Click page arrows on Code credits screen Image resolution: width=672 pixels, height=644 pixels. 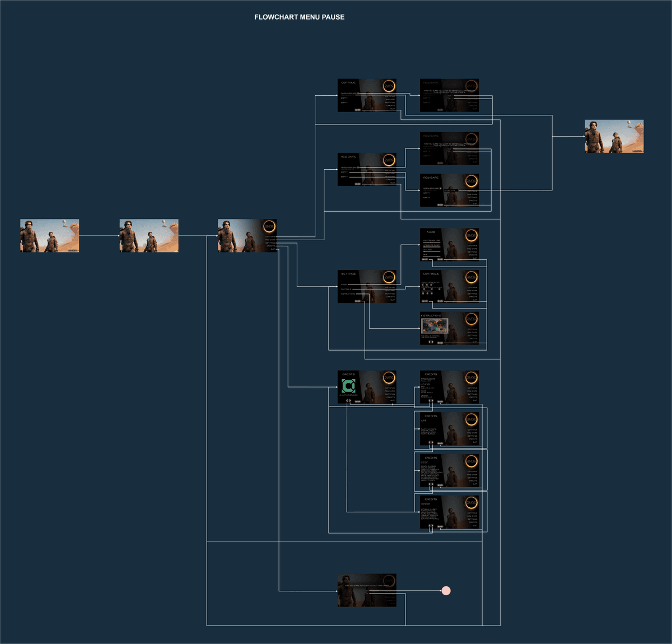pos(431,484)
